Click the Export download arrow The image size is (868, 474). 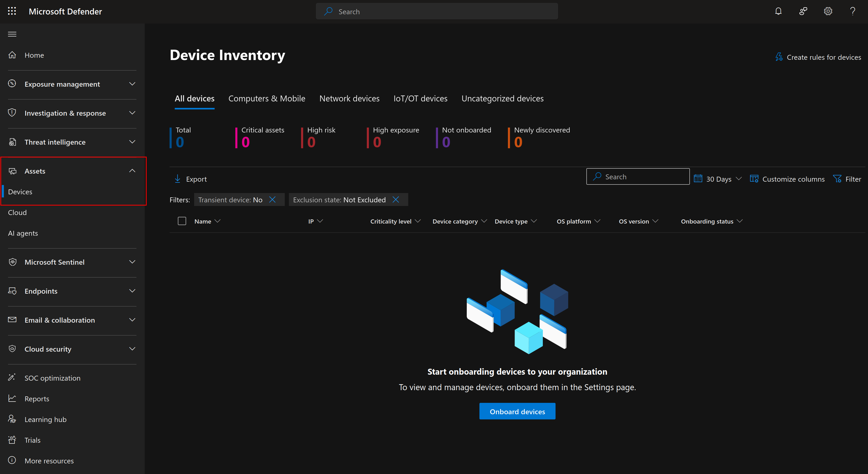[178, 179]
